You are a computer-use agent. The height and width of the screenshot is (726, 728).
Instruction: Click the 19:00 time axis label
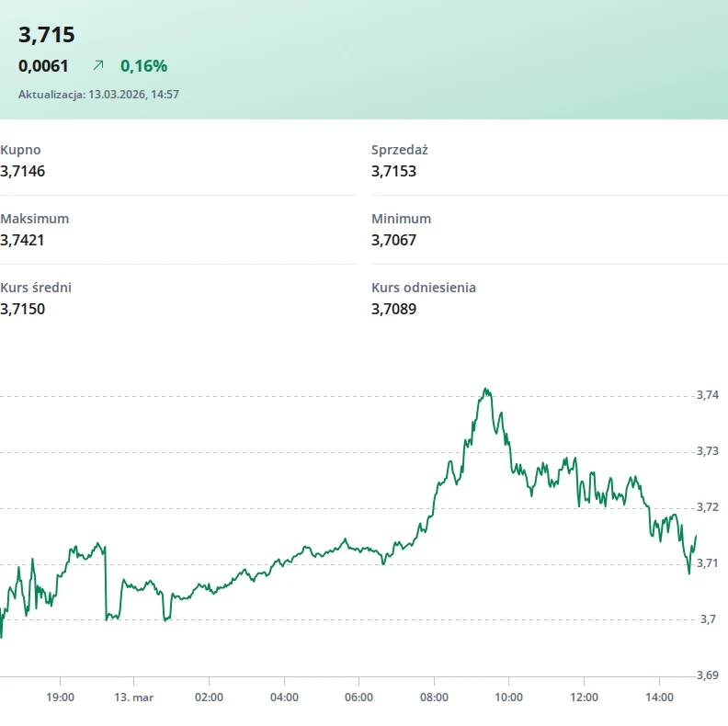point(60,698)
